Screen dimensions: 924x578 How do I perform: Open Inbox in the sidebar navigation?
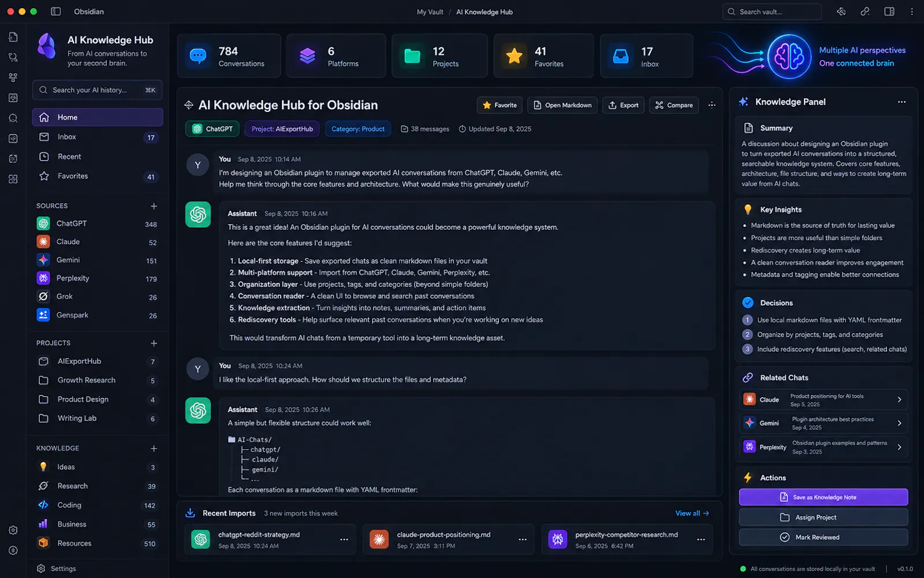pyautogui.click(x=98, y=137)
